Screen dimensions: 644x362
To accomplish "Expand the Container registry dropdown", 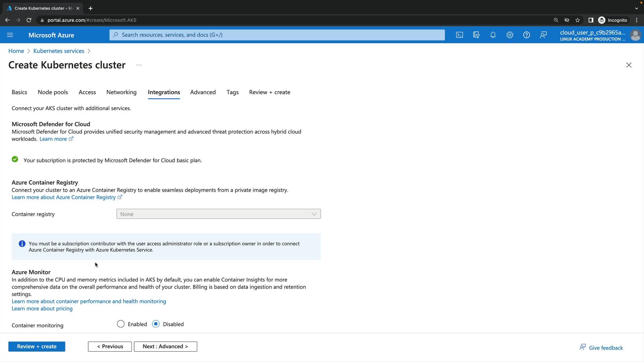I will (x=218, y=214).
